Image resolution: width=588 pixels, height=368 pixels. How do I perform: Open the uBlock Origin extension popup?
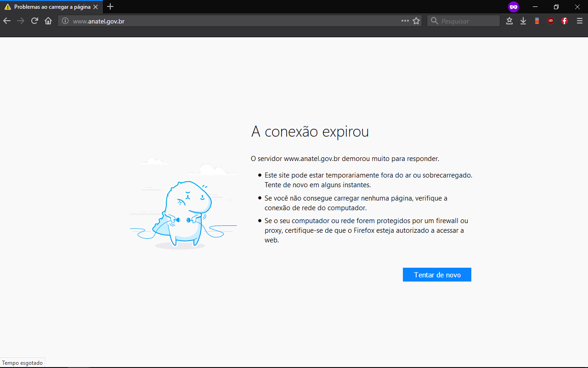pyautogui.click(x=551, y=21)
